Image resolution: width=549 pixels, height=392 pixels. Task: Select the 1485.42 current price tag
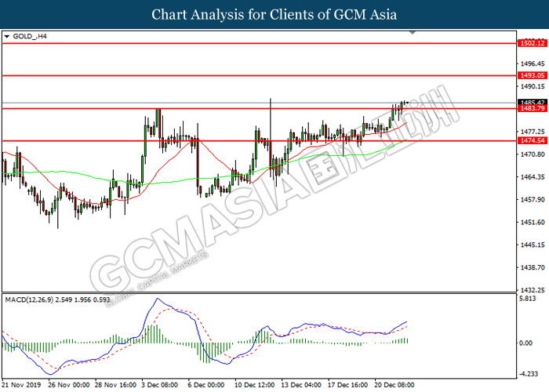point(531,102)
